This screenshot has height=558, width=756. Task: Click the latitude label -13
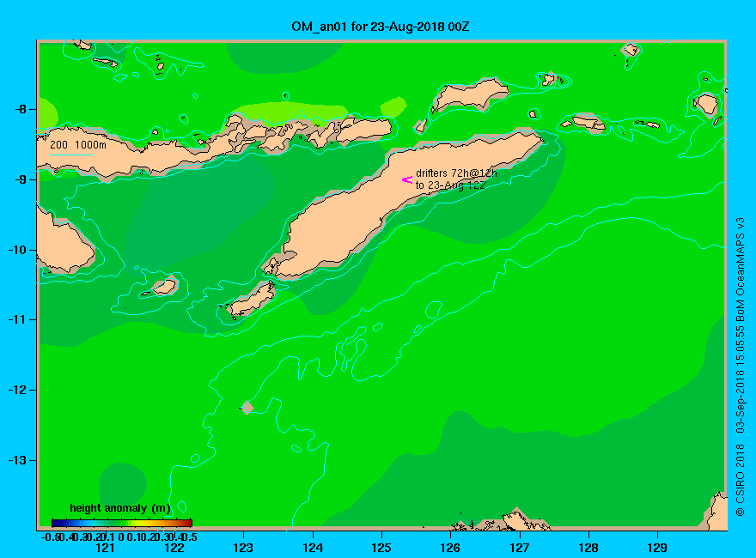coord(18,460)
